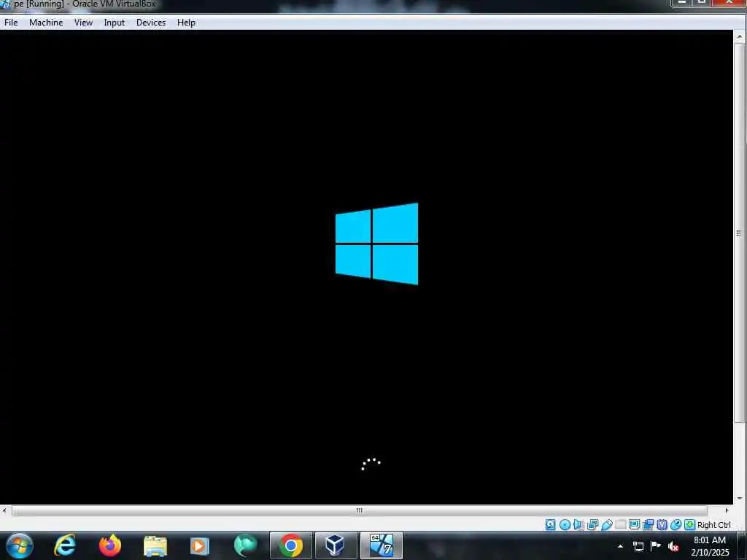The width and height of the screenshot is (747, 560).
Task: Click the USB devices status icon
Action: point(606,525)
